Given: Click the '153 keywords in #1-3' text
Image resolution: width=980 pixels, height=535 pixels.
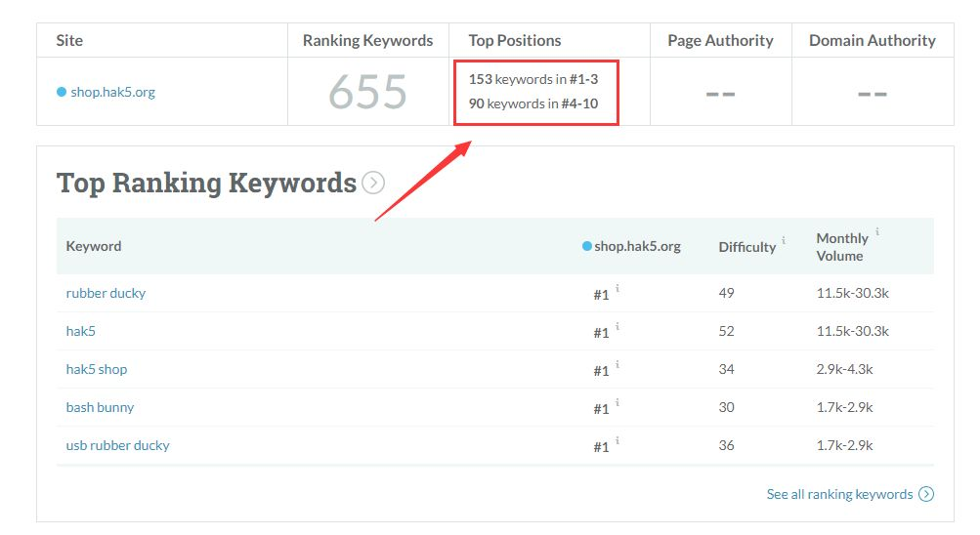Looking at the screenshot, I should 533,79.
